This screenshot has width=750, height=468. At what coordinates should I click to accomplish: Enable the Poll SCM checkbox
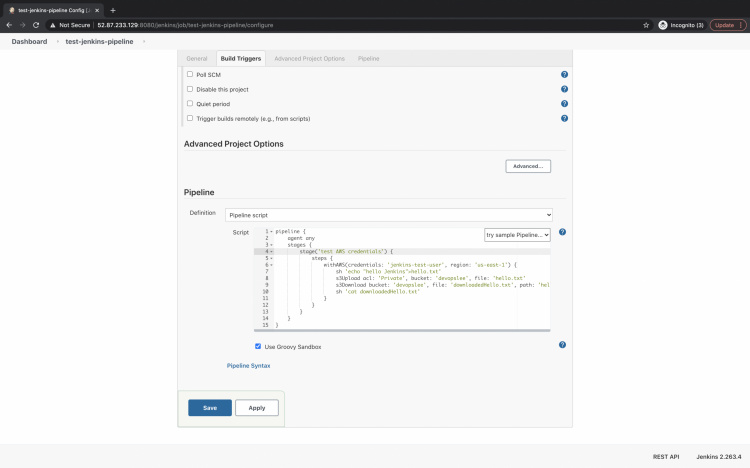pos(190,74)
